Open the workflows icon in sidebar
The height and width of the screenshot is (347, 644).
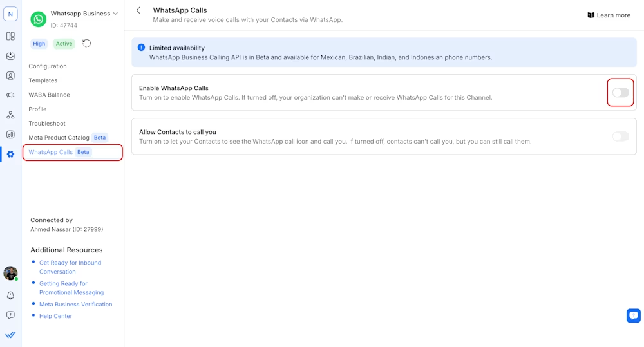[x=10, y=115]
